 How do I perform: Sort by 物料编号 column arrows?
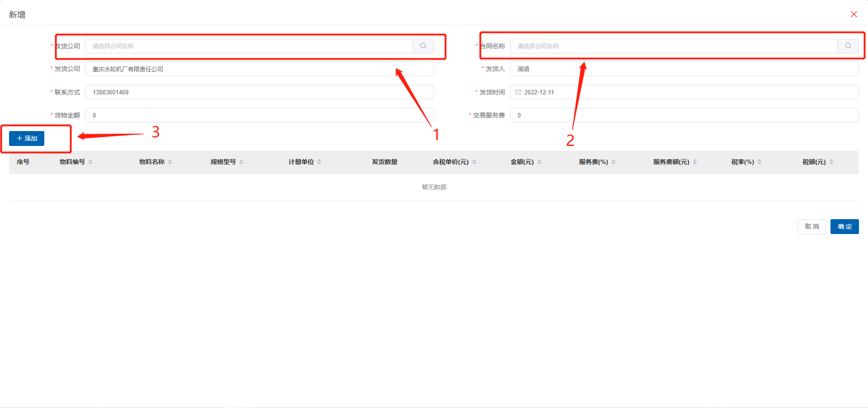(x=90, y=162)
